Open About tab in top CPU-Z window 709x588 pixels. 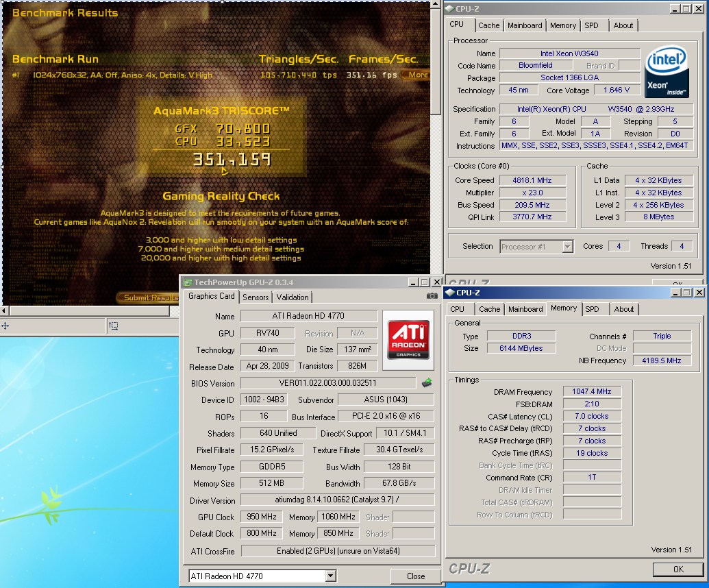623,25
